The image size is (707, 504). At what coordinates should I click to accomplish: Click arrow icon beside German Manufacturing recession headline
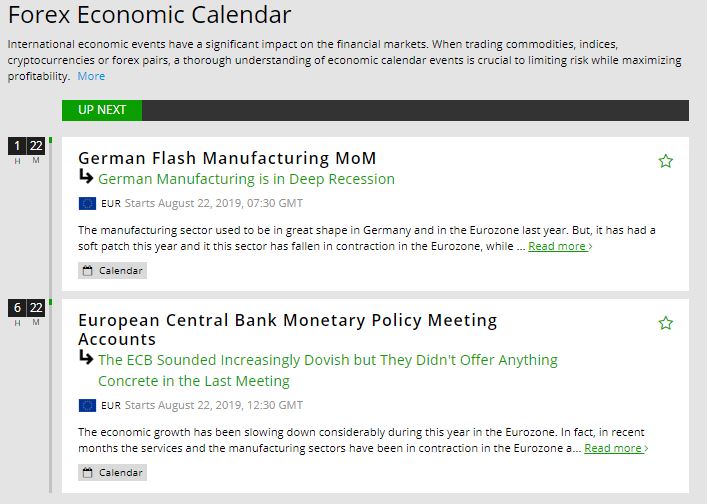click(x=86, y=178)
